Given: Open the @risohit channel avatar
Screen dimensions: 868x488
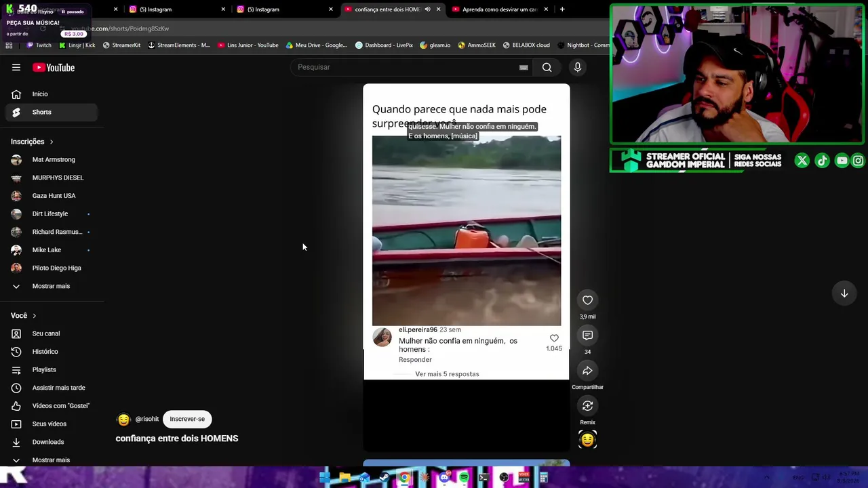Looking at the screenshot, I should (123, 420).
